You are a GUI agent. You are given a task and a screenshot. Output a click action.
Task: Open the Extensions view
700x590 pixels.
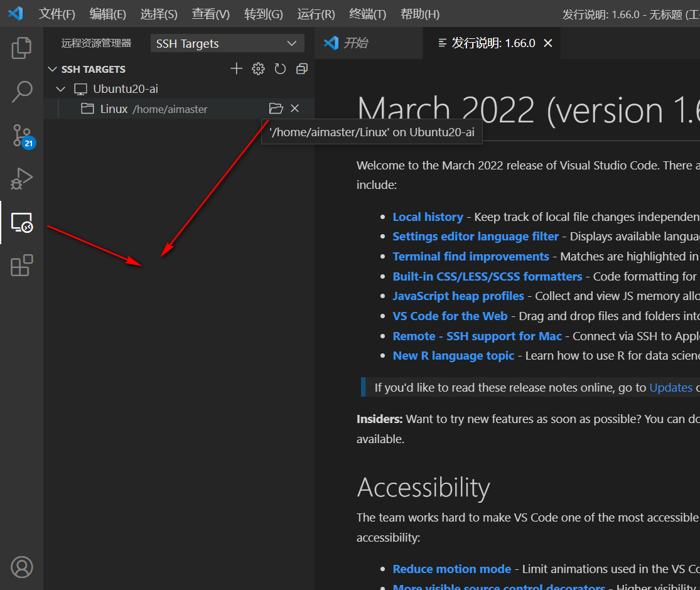click(21, 265)
